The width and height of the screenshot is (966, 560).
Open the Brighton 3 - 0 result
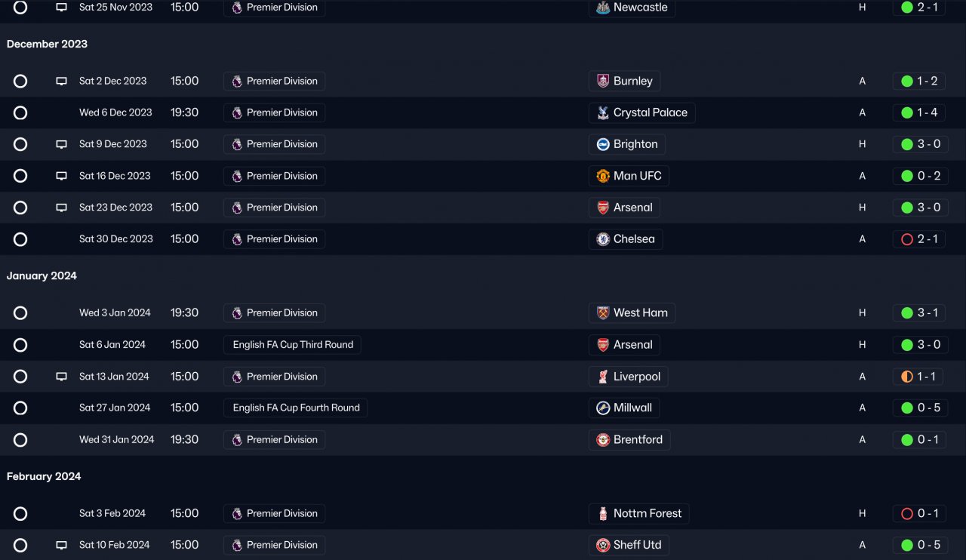[x=919, y=144]
